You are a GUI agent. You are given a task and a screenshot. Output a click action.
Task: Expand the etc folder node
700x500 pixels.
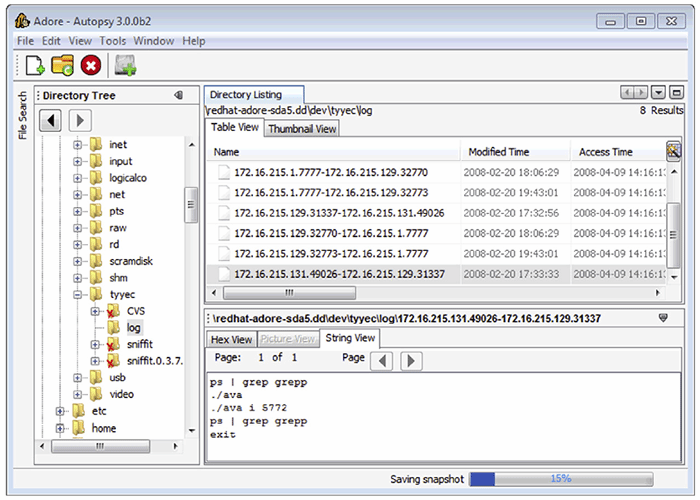tap(62, 411)
